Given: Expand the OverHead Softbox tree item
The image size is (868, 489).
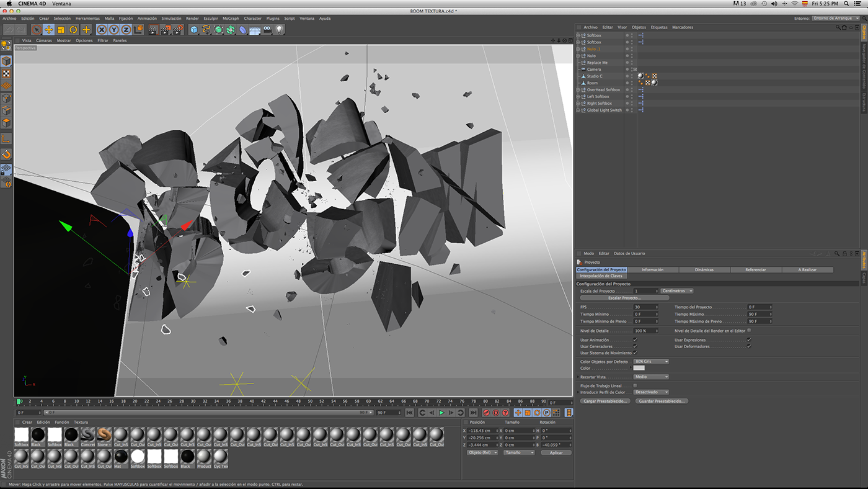Looking at the screenshot, I should (578, 90).
